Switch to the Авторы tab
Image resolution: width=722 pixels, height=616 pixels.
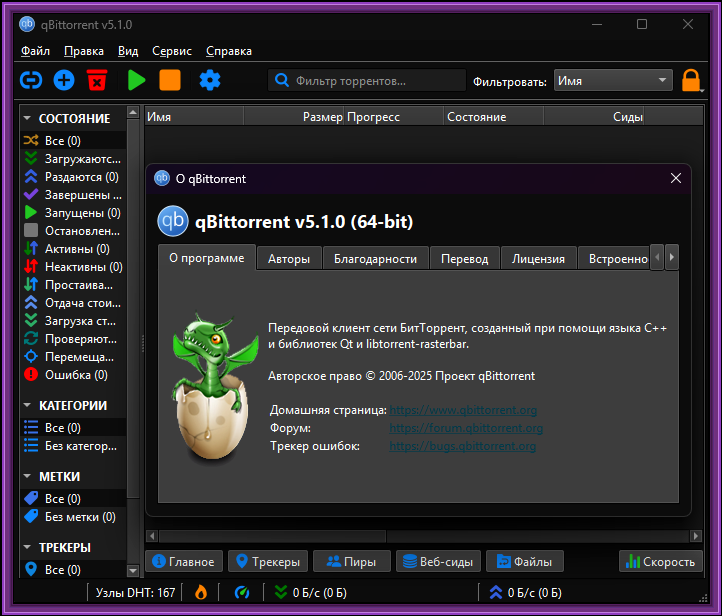[x=289, y=259]
